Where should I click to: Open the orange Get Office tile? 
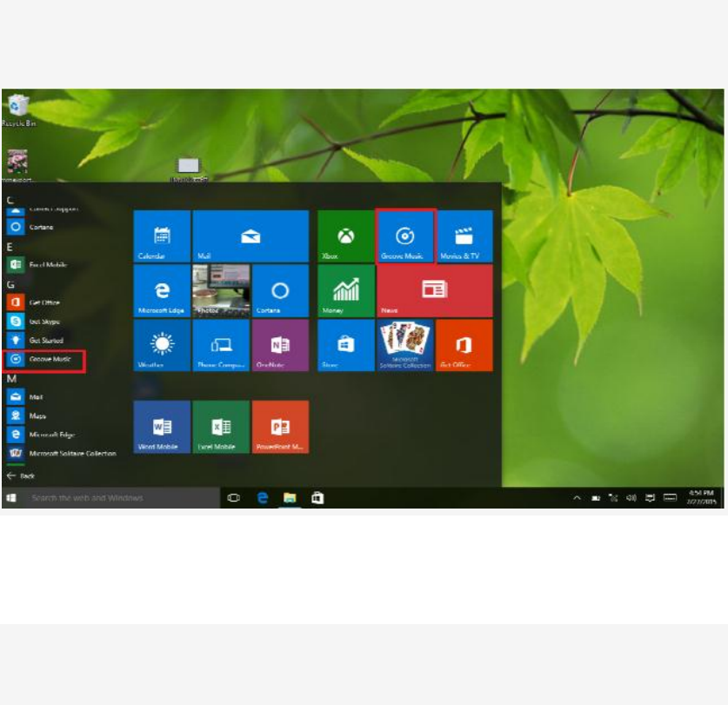point(464,345)
